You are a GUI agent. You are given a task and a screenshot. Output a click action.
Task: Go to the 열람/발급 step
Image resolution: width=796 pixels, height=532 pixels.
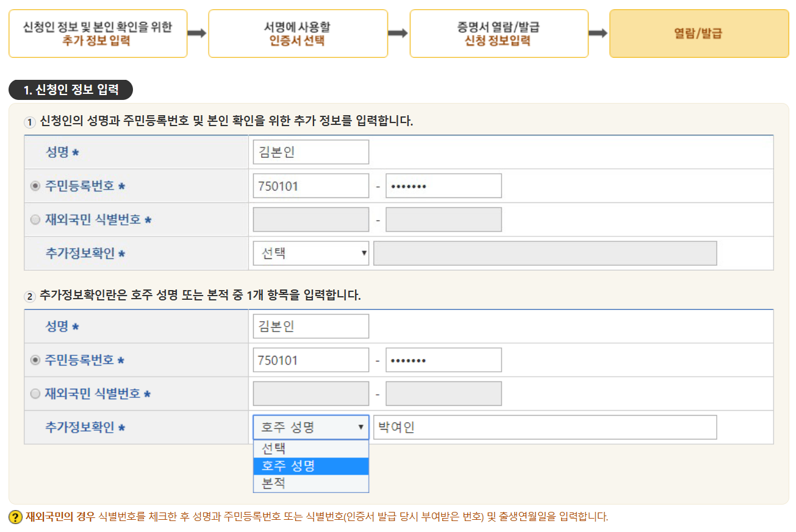click(698, 34)
